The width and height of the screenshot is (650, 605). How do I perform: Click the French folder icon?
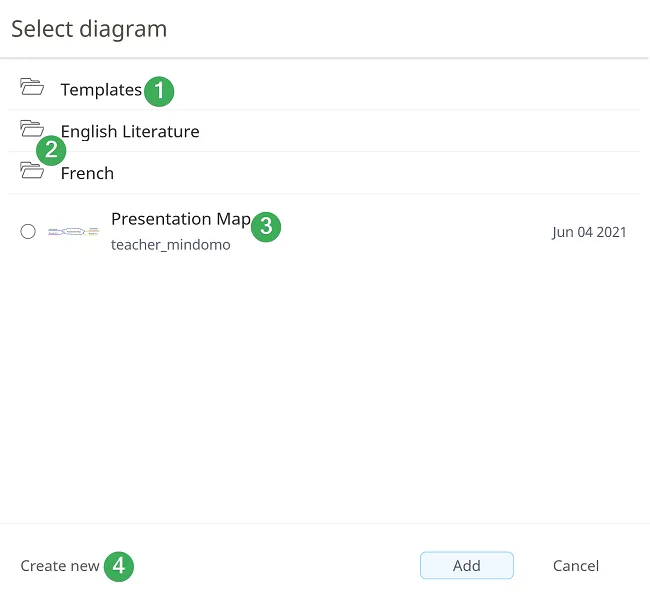tap(32, 171)
